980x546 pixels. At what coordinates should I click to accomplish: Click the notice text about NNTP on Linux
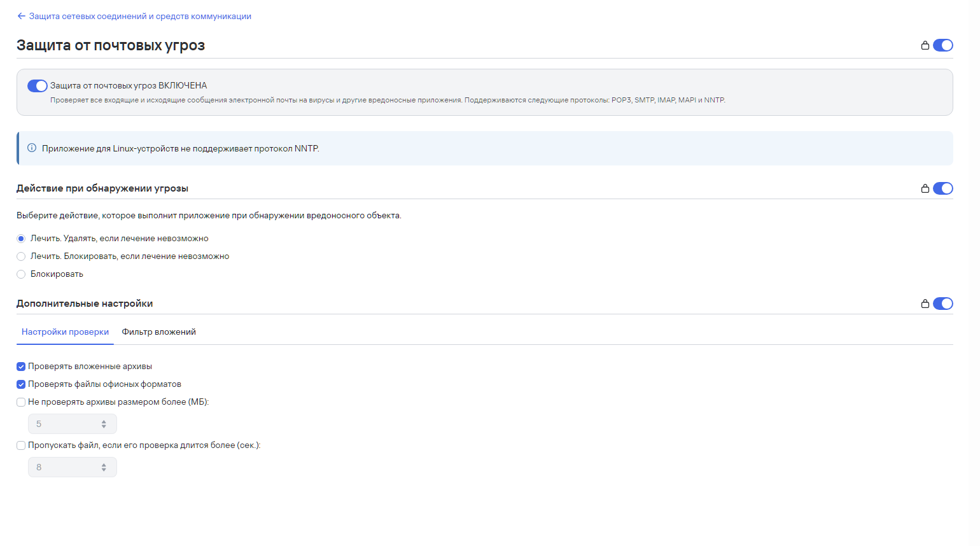click(181, 148)
